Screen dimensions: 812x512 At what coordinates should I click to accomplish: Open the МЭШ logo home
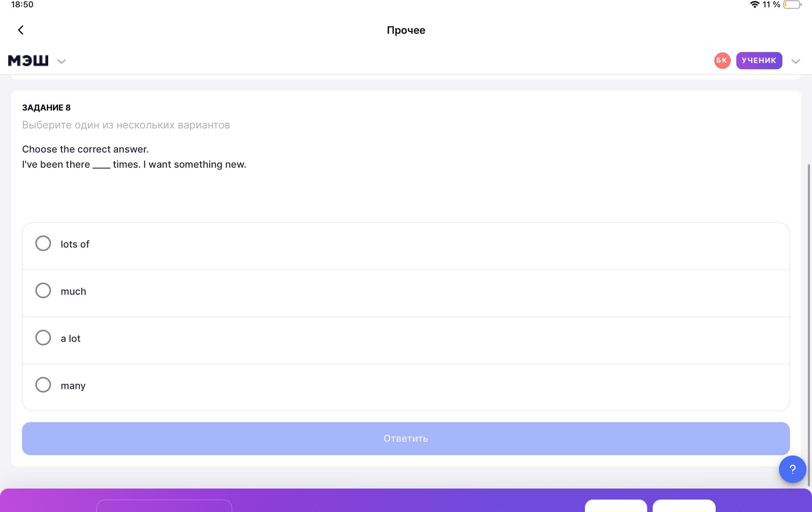(28, 61)
